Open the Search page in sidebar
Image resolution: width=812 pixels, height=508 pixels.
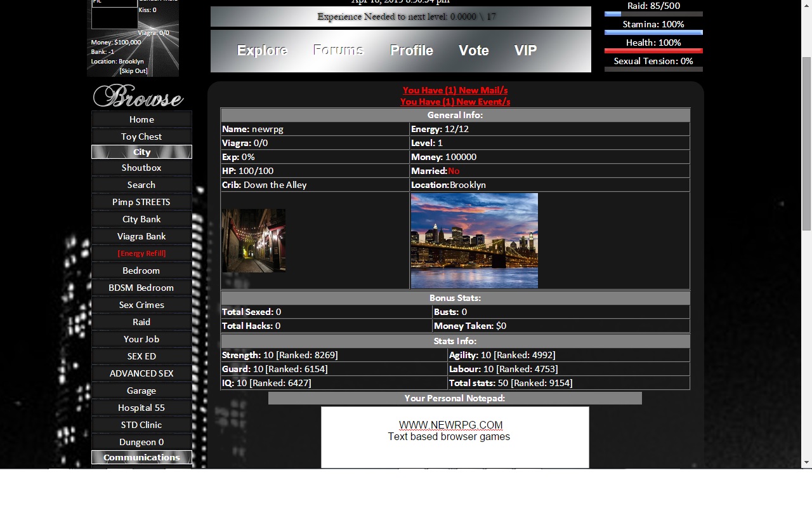[x=141, y=185]
